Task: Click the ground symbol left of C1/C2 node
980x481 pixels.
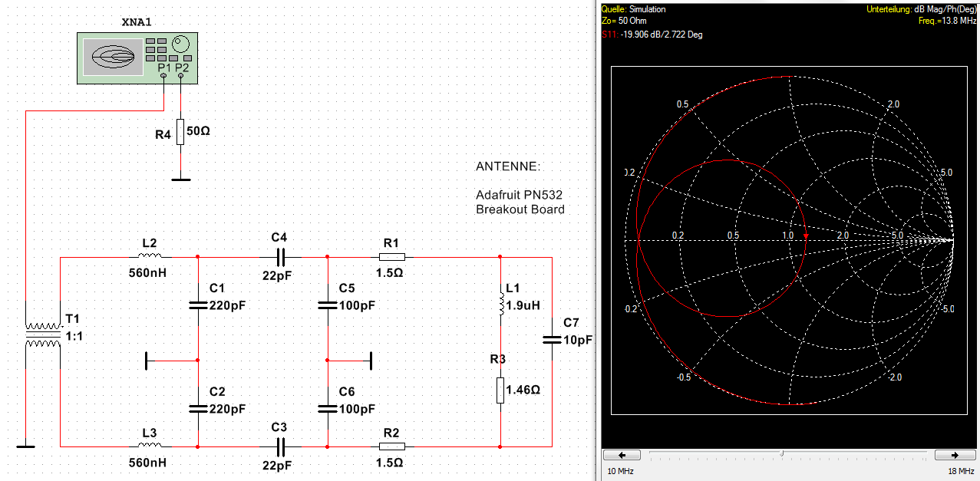Action: pyautogui.click(x=147, y=359)
